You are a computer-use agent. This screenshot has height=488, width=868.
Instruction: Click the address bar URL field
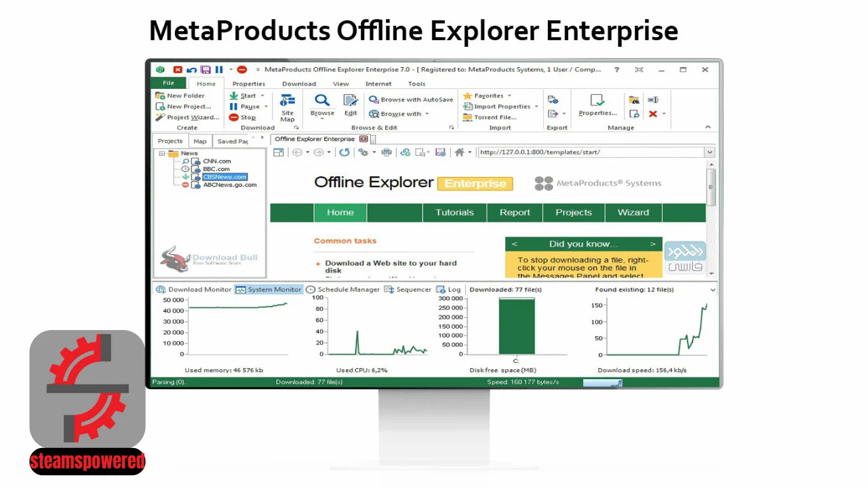coord(591,152)
